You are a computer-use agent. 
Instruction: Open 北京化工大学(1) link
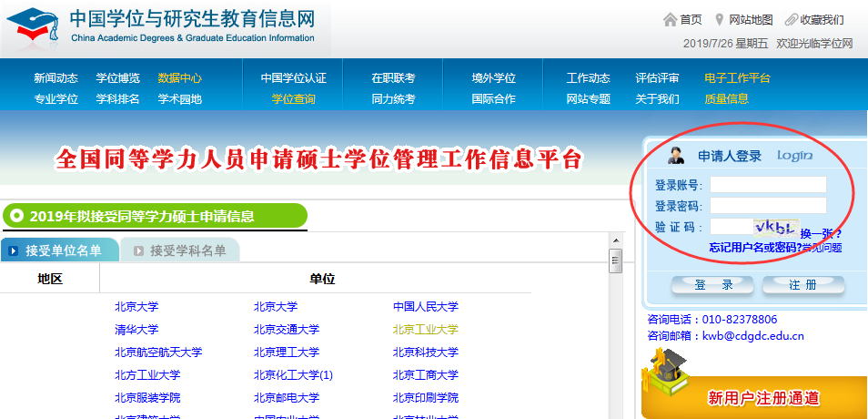coord(293,374)
